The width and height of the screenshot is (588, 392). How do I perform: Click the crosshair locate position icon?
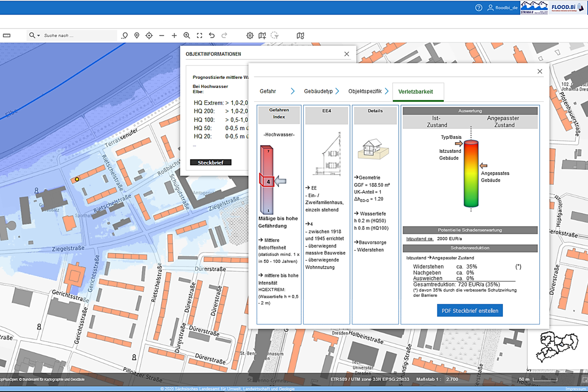click(149, 35)
